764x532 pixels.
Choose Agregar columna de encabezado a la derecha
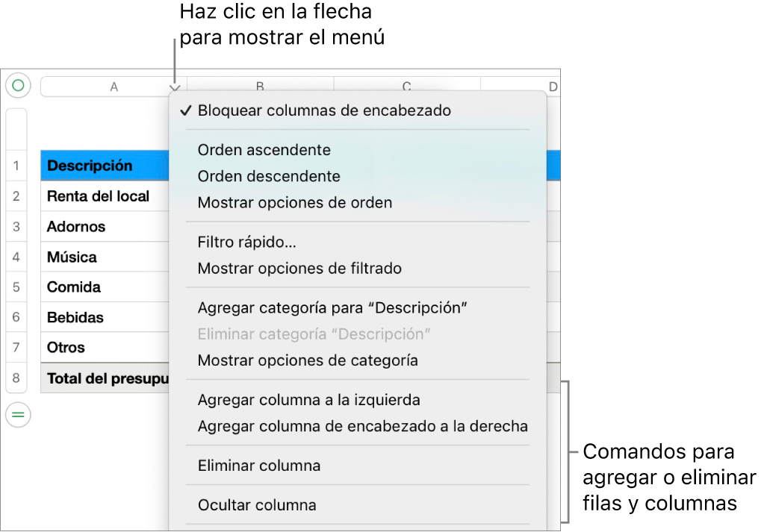[358, 426]
